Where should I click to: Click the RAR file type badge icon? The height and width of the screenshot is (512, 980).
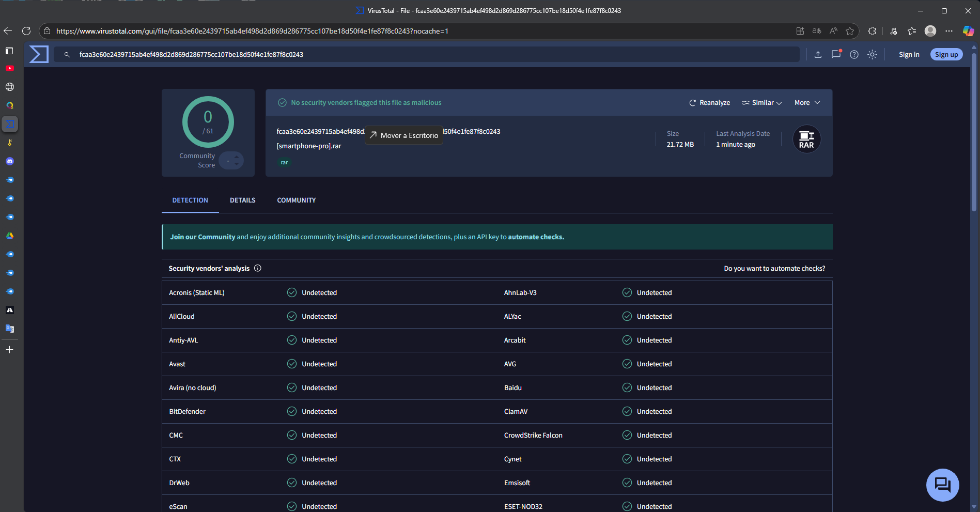(806, 139)
